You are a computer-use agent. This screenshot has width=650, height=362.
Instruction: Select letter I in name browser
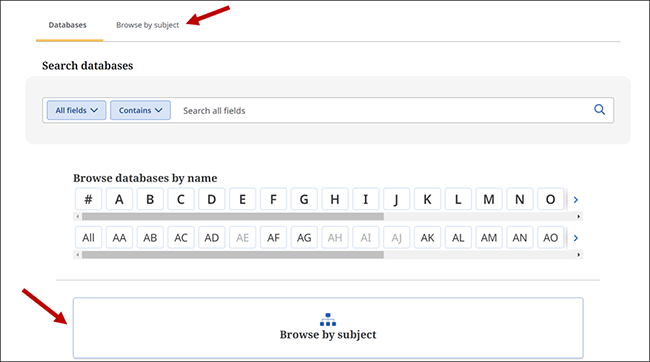(x=366, y=199)
